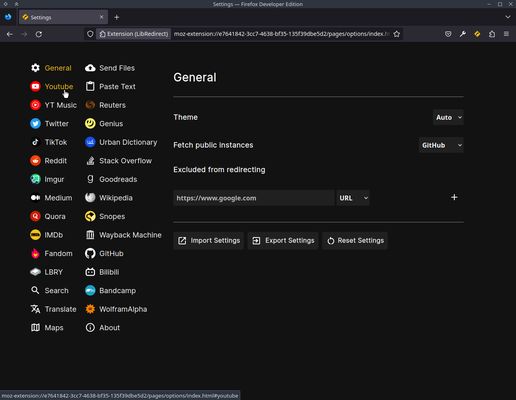The width and height of the screenshot is (516, 400).
Task: Open the Medium icon
Action: 35,198
